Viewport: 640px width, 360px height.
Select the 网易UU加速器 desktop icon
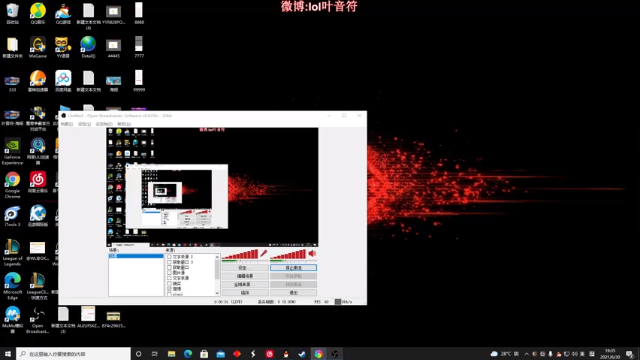click(38, 151)
